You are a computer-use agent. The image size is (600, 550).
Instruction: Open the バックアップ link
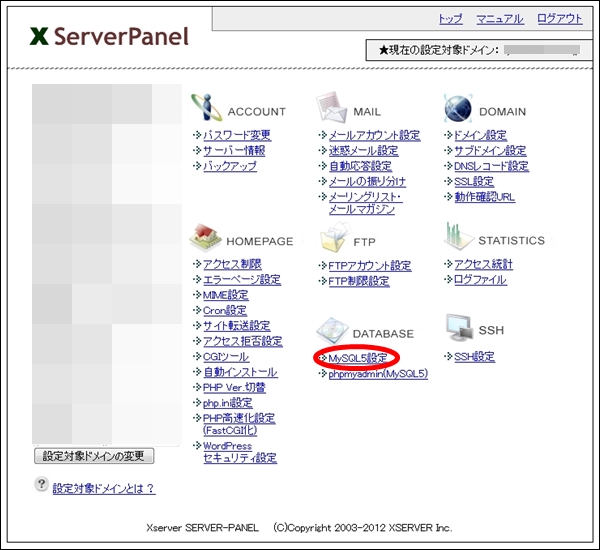click(230, 166)
